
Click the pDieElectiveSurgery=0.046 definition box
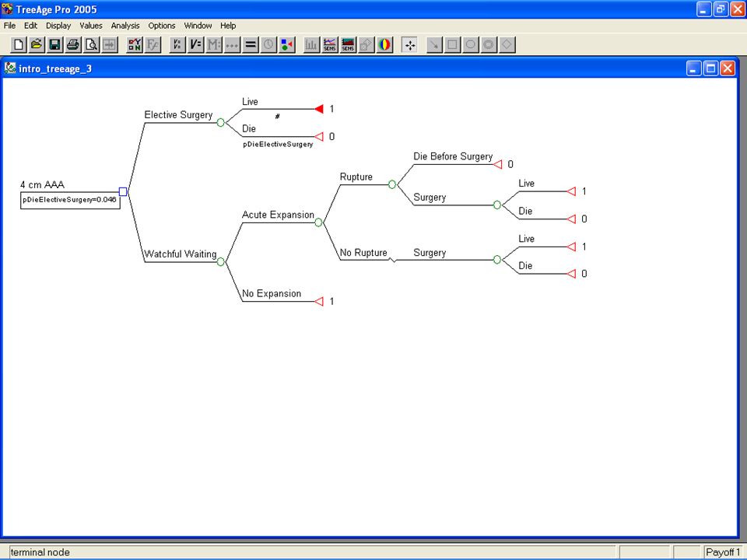click(x=70, y=200)
